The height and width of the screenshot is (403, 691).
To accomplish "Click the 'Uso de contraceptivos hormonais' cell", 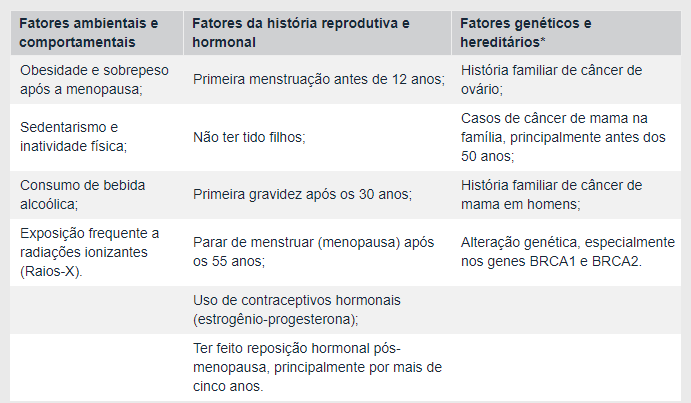I will [317, 310].
